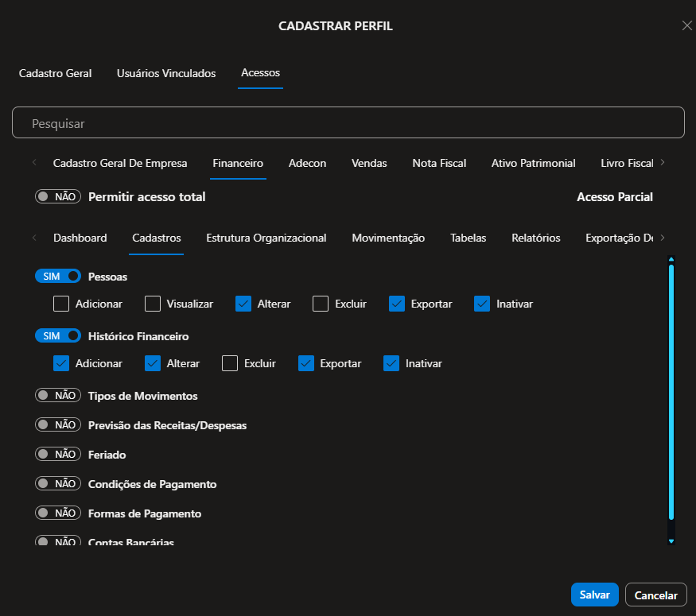The height and width of the screenshot is (616, 696).
Task: Click the scrollbar up arrow
Action: point(671,259)
